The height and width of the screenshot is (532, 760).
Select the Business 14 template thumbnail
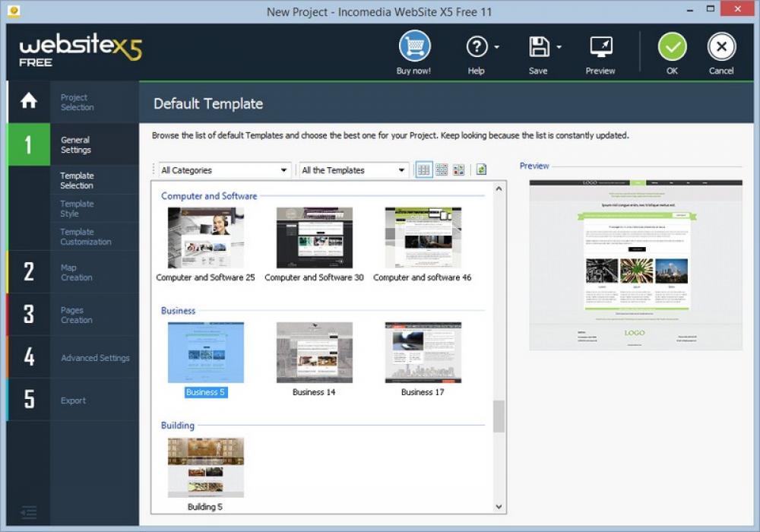click(313, 352)
